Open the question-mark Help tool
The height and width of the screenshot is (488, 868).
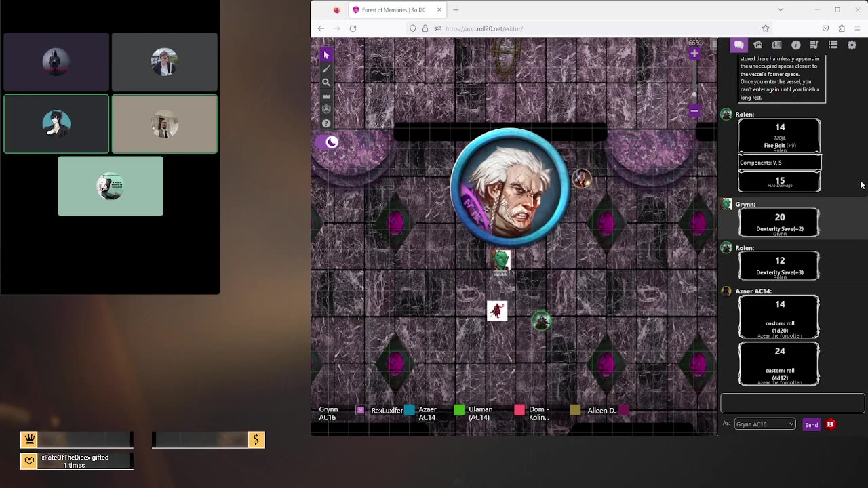[x=326, y=123]
